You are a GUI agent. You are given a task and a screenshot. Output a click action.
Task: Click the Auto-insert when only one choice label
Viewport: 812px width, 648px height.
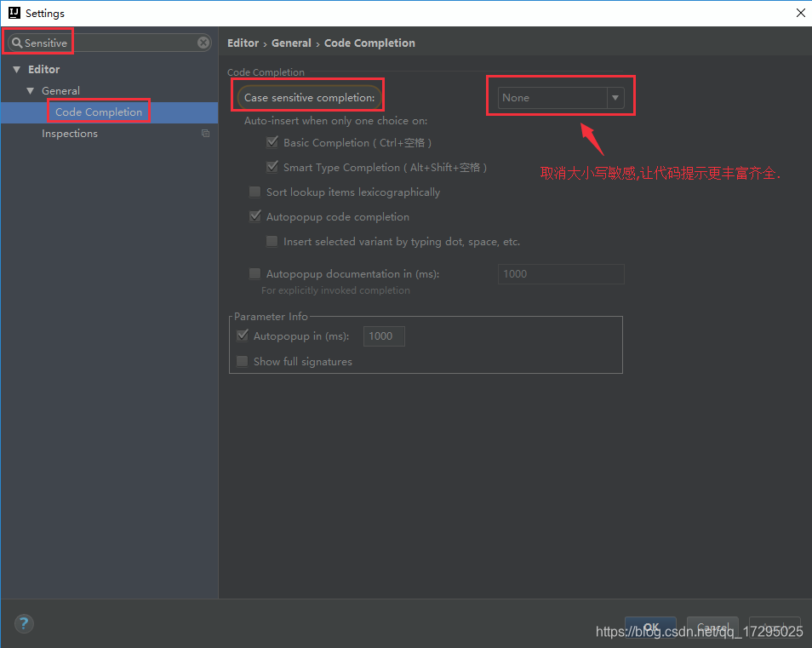(335, 121)
